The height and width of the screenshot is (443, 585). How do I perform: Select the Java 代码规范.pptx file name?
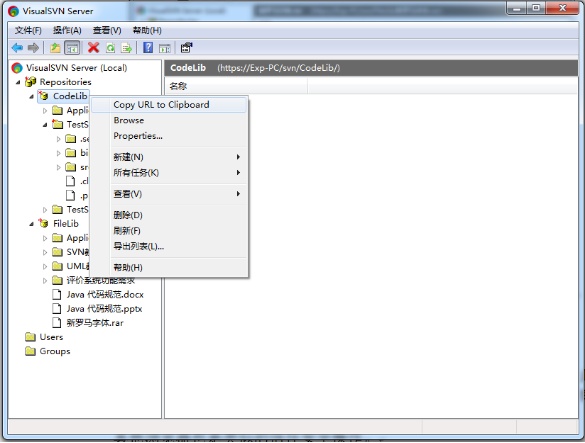[104, 309]
